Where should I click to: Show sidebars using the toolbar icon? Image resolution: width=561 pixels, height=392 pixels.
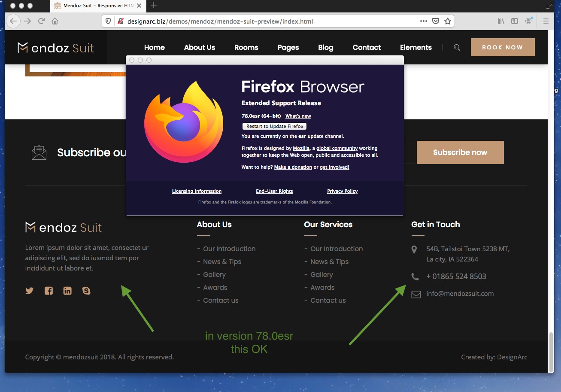(515, 21)
